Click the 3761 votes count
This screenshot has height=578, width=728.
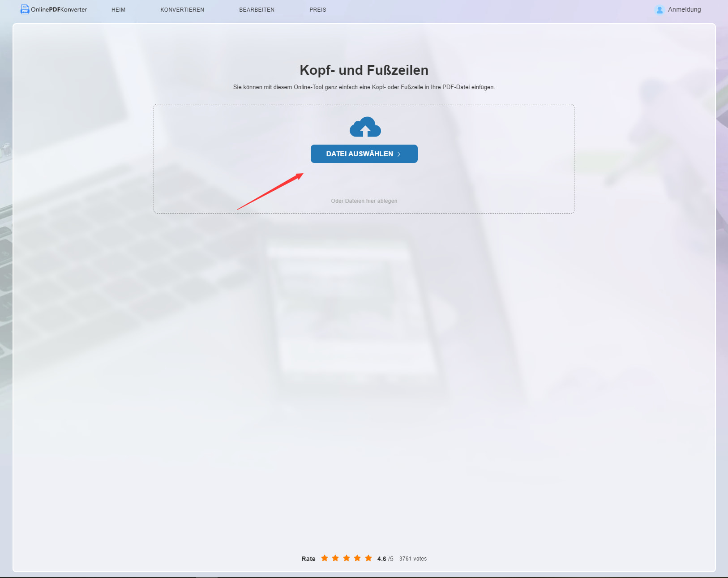(x=413, y=559)
